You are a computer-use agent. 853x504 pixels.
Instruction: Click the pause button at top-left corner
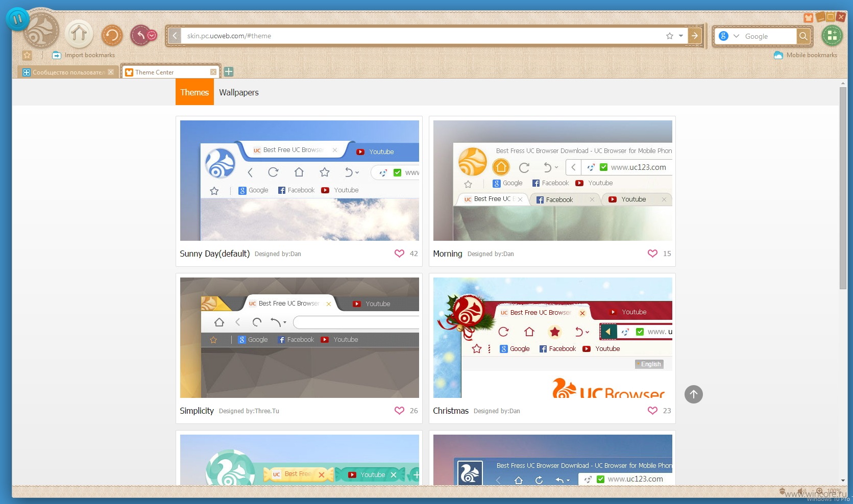(18, 19)
